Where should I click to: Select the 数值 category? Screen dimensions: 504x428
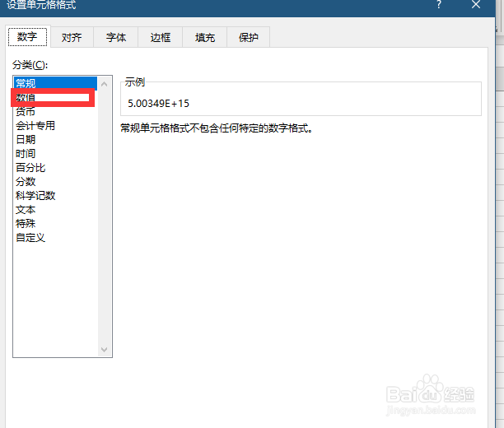[x=55, y=97]
